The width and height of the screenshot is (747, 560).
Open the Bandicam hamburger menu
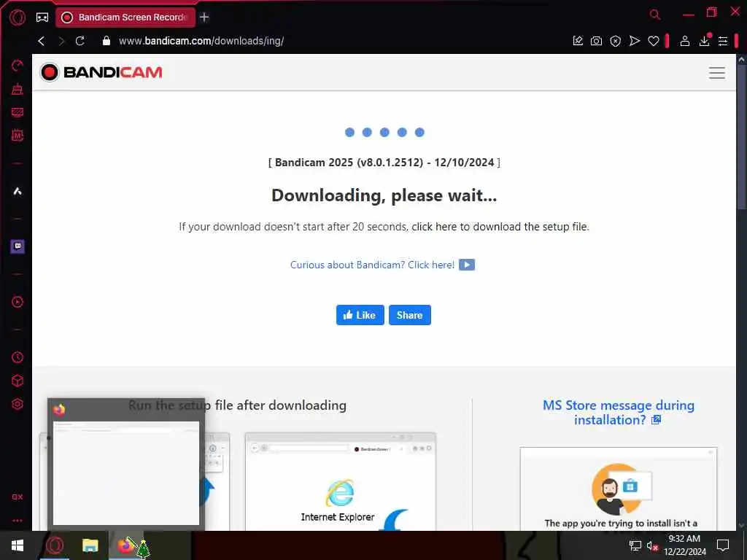coord(717,73)
